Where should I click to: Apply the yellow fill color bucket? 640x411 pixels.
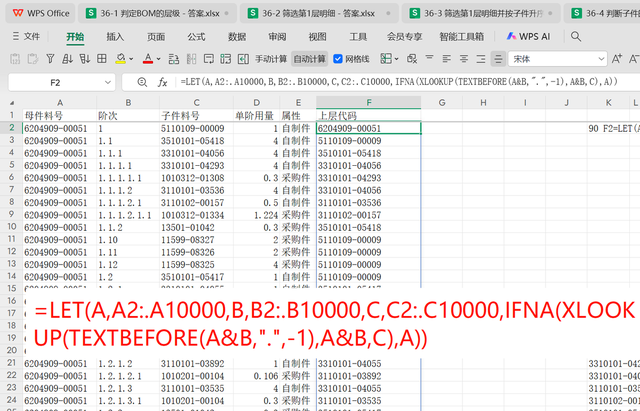click(x=120, y=59)
